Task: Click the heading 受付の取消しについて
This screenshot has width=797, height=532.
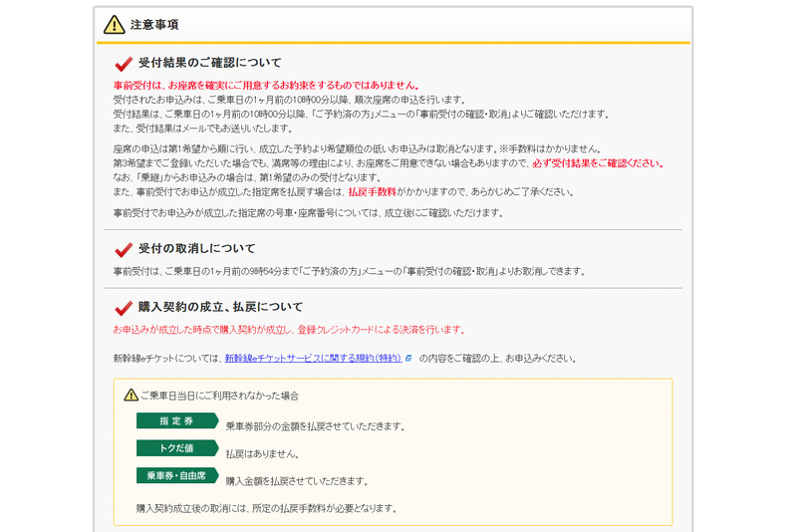Action: [196, 248]
